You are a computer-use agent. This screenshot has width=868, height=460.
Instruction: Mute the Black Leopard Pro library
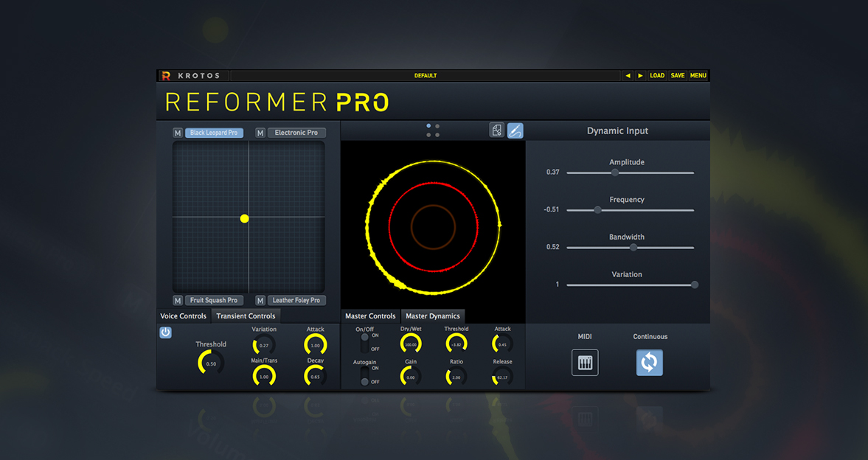pyautogui.click(x=178, y=133)
